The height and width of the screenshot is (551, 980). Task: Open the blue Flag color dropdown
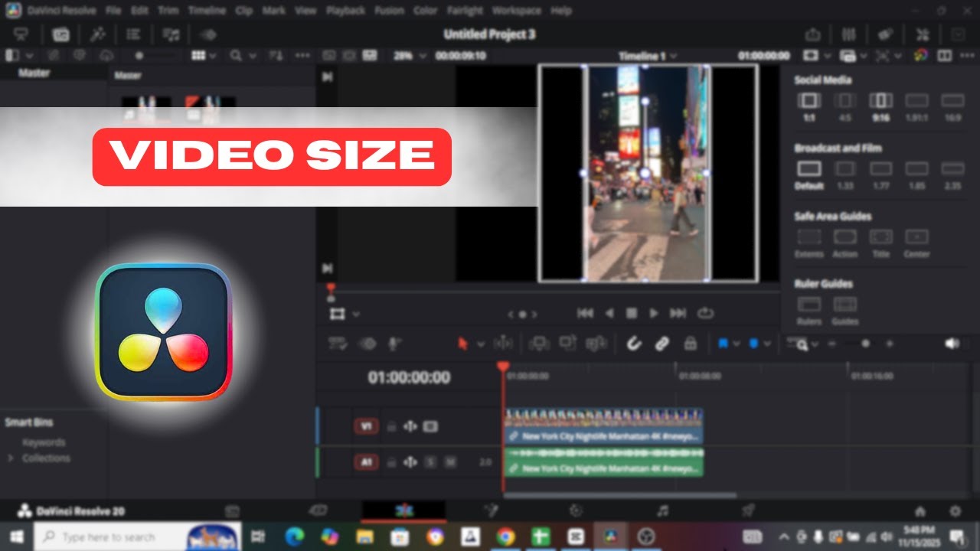pyautogui.click(x=737, y=344)
